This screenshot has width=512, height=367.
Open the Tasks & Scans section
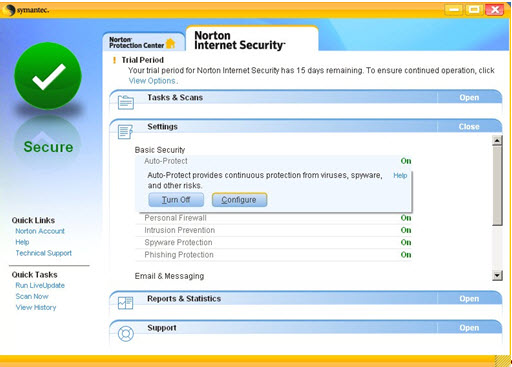[469, 98]
